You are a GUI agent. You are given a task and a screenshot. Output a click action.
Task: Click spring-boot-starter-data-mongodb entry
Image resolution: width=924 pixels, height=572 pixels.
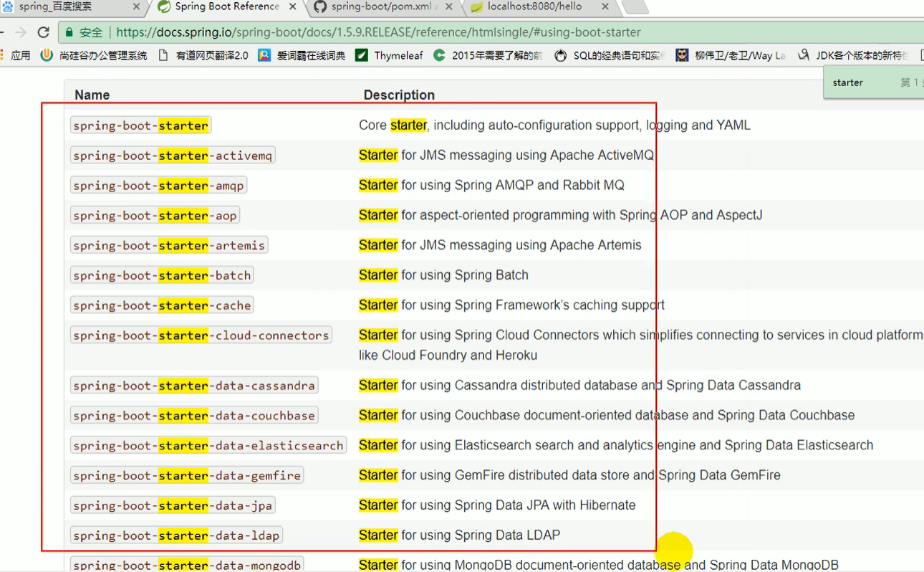(187, 565)
